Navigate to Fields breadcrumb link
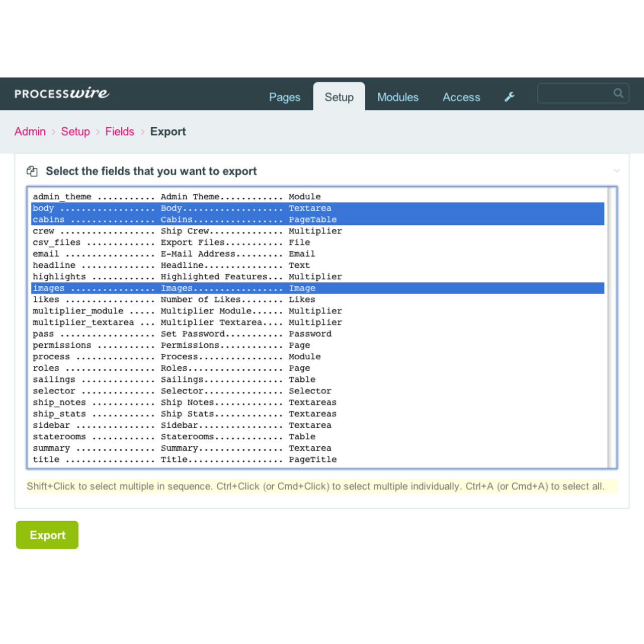Image resolution: width=644 pixels, height=644 pixels. click(120, 132)
